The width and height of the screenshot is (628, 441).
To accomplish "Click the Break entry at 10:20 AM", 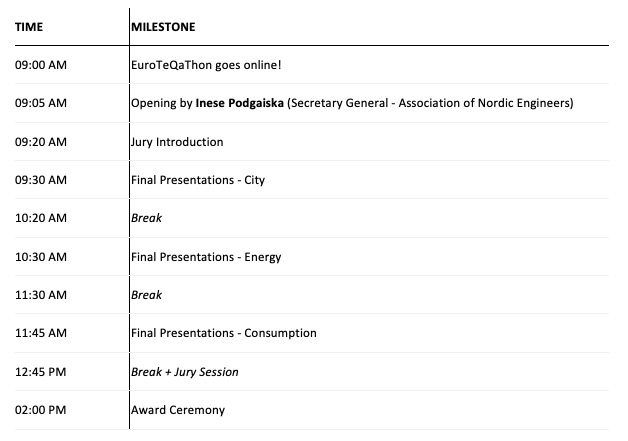I will (146, 218).
